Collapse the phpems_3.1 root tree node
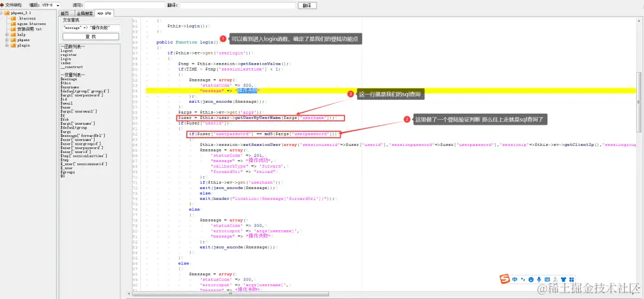 tap(2, 13)
